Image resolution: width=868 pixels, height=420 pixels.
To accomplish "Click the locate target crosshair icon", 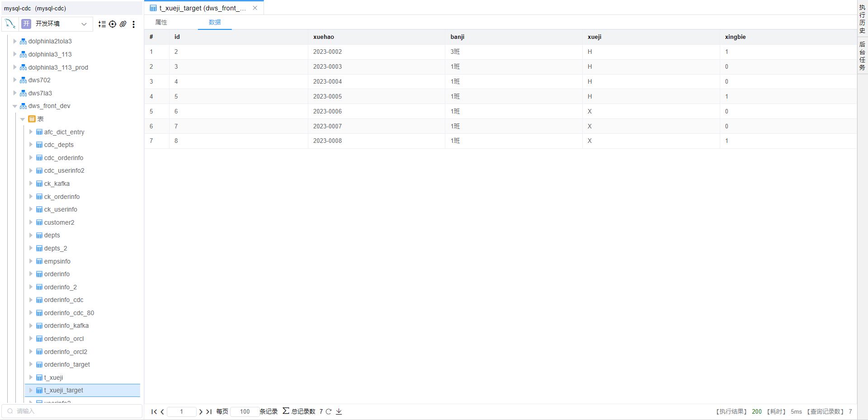I will coord(113,24).
